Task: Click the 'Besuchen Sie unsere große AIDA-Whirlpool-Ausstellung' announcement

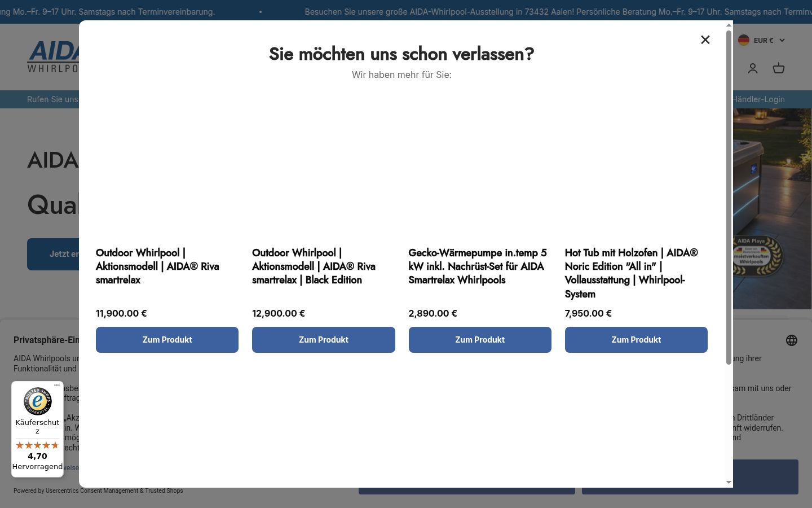Action: pos(558,12)
